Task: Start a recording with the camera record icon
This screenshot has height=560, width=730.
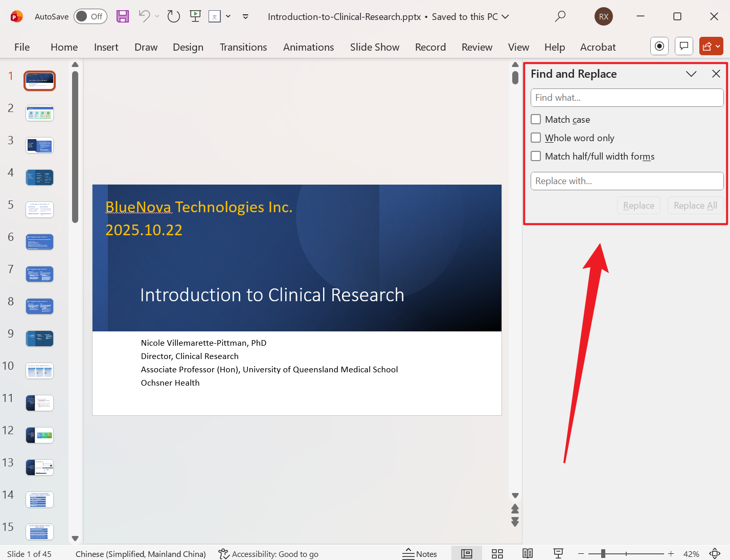Action: [x=659, y=46]
